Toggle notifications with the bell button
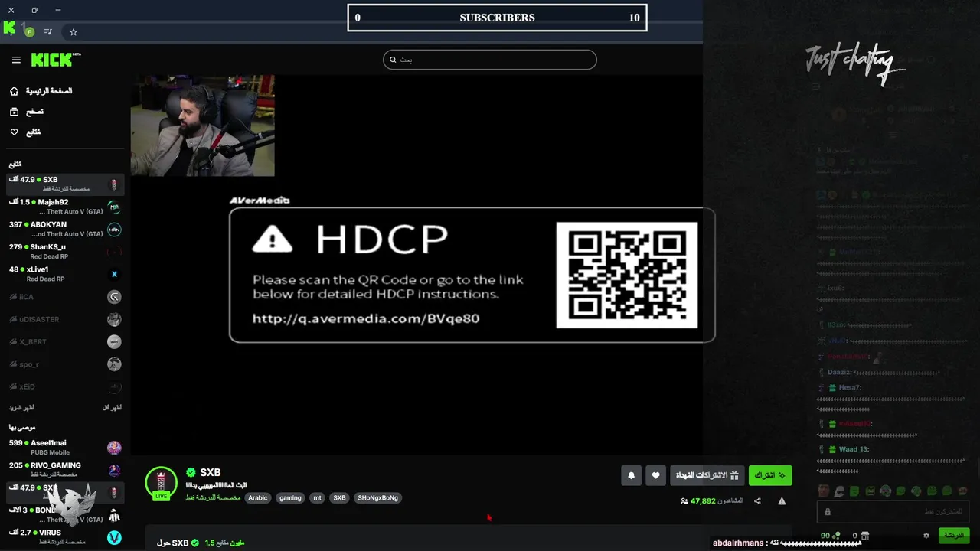980x551 pixels. point(631,475)
